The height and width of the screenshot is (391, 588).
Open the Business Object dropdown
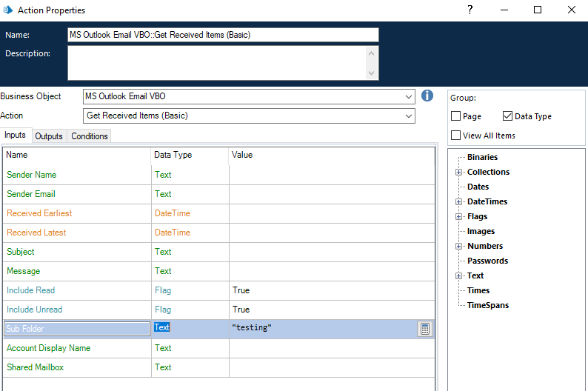[410, 97]
